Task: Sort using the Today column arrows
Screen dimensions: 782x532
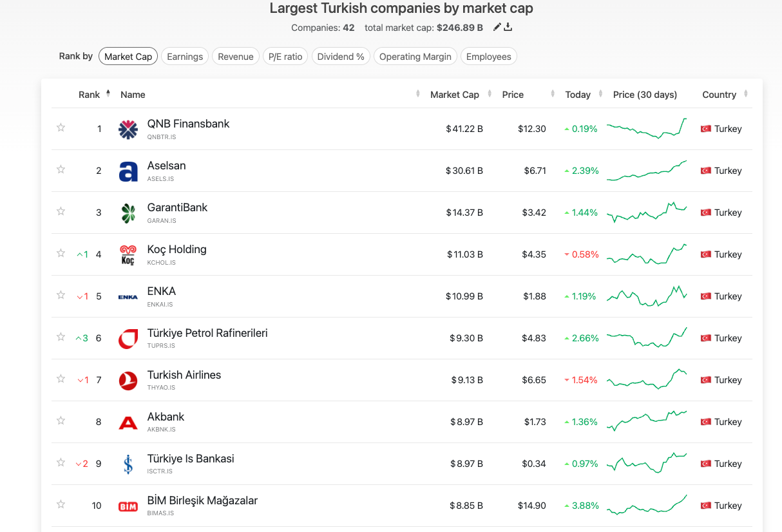Action: coord(600,94)
